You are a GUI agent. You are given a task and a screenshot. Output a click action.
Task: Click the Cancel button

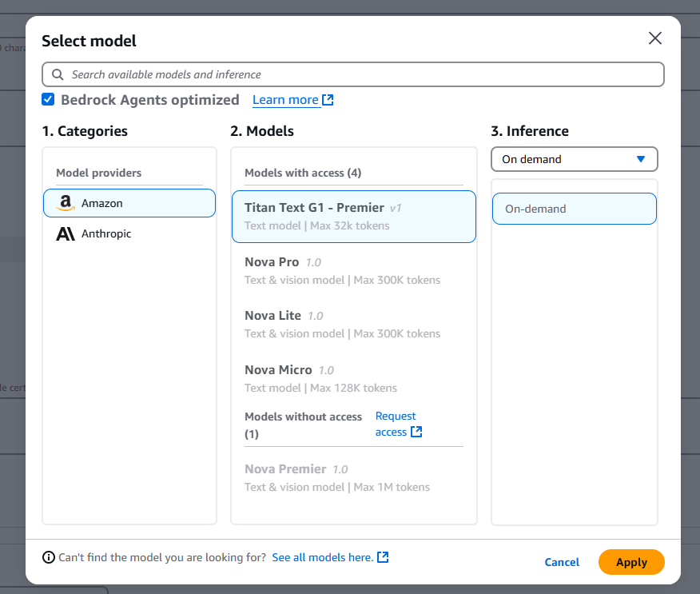click(562, 562)
